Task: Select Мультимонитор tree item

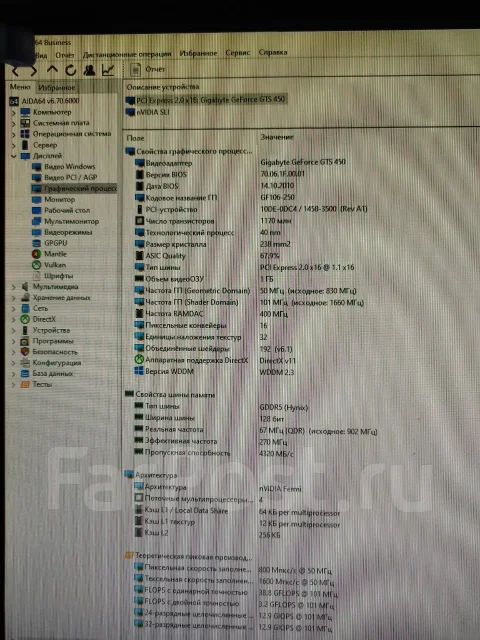Action: click(65, 221)
